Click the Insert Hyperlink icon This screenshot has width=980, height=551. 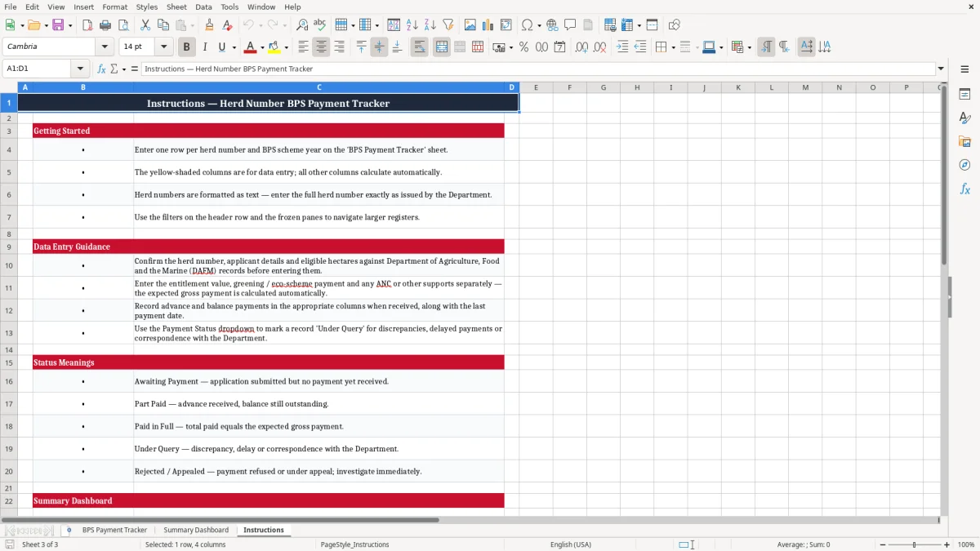[552, 25]
